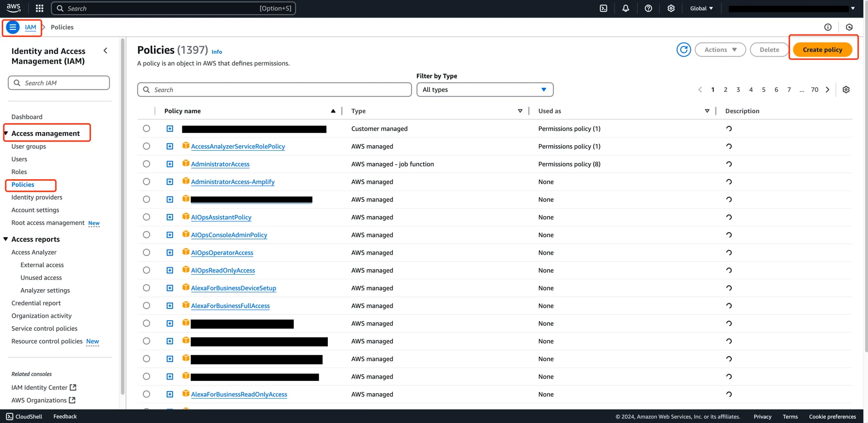This screenshot has height=423, width=868.
Task: Open the Filter by Type dropdown
Action: (x=485, y=90)
